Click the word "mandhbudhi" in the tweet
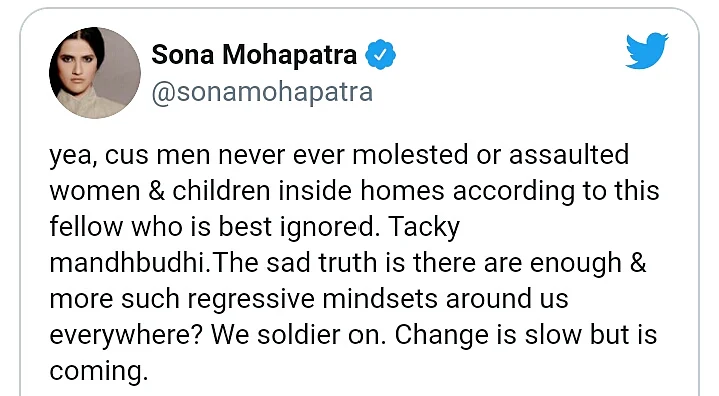 pyautogui.click(x=130, y=263)
